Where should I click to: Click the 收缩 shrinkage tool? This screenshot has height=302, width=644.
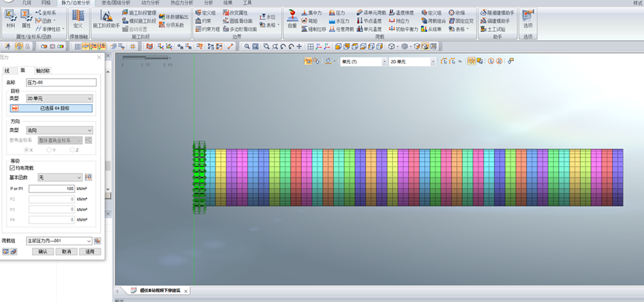(457, 13)
